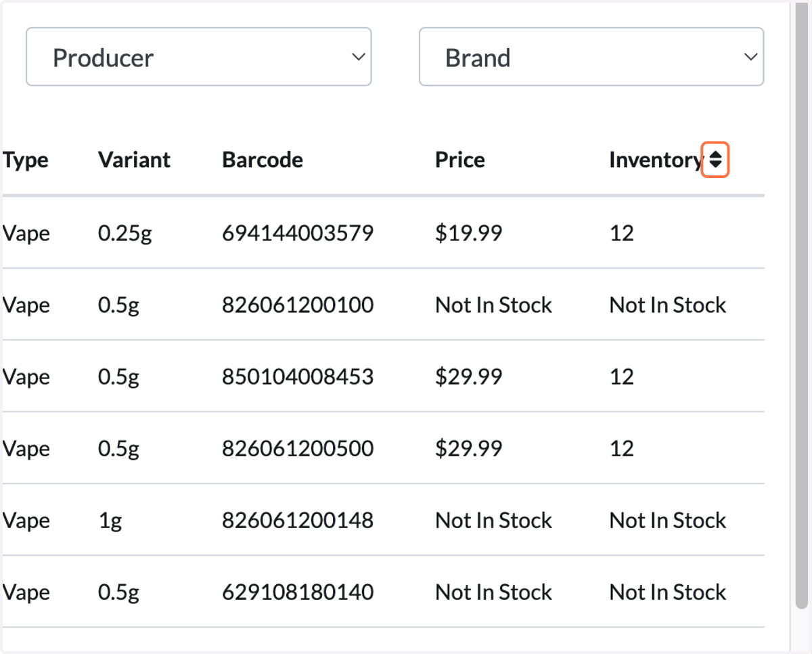Select the Variant column header
This screenshot has height=654, width=812.
pos(134,160)
